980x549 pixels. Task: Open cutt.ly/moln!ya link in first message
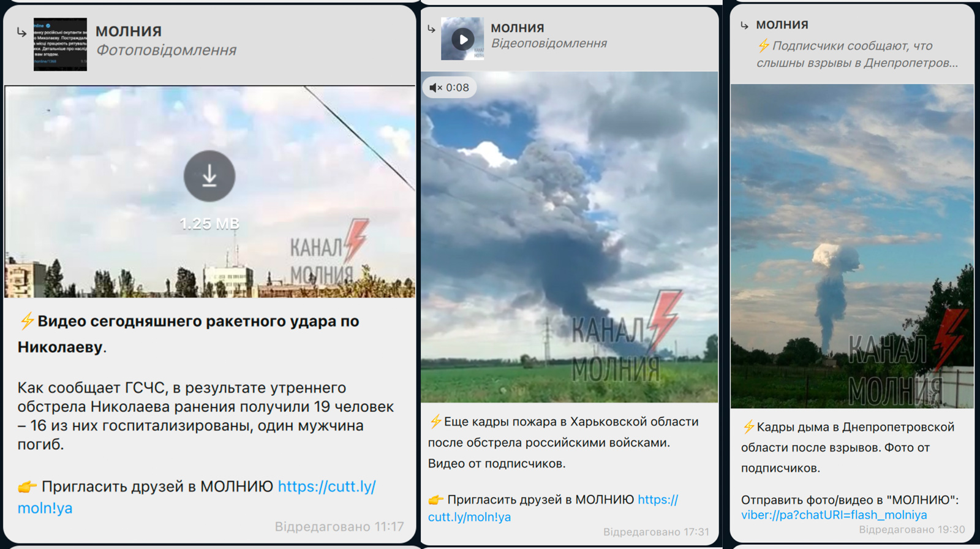click(197, 497)
